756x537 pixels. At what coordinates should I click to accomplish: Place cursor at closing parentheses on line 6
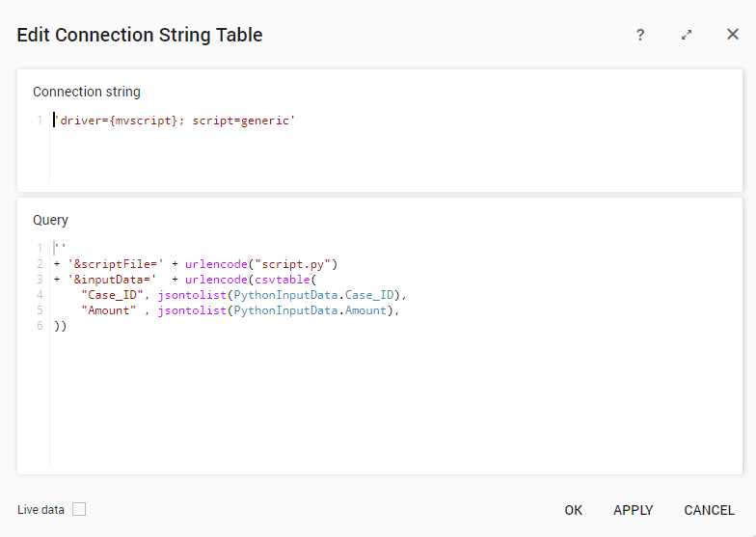pyautogui.click(x=60, y=326)
